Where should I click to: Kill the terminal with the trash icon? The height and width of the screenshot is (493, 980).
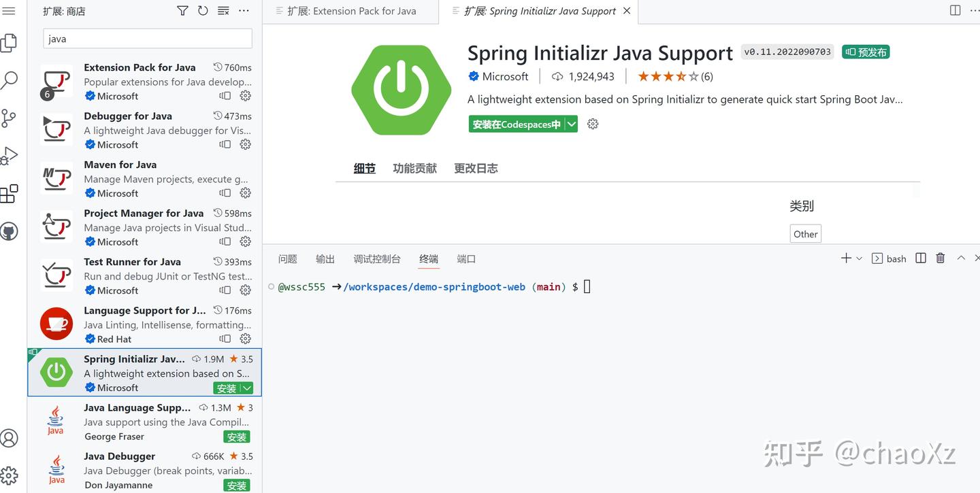tap(941, 258)
